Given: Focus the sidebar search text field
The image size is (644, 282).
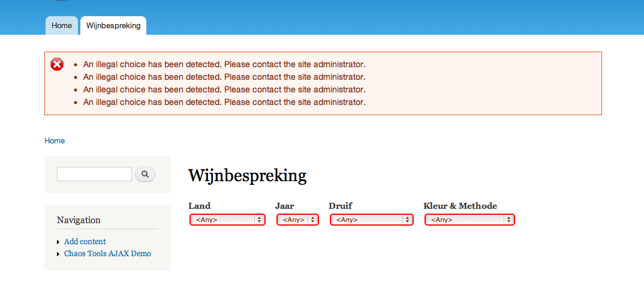Looking at the screenshot, I should [94, 174].
